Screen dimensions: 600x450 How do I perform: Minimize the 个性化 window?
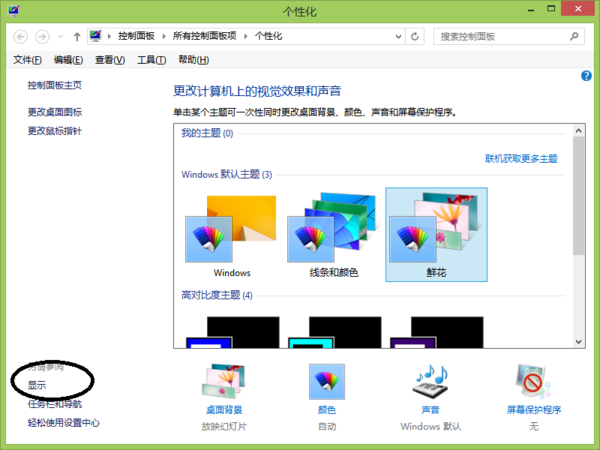pyautogui.click(x=531, y=10)
